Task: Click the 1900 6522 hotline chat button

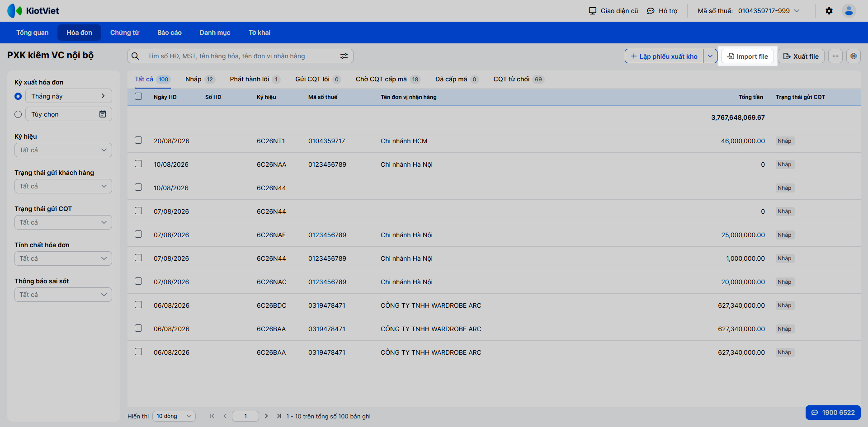Action: [833, 413]
